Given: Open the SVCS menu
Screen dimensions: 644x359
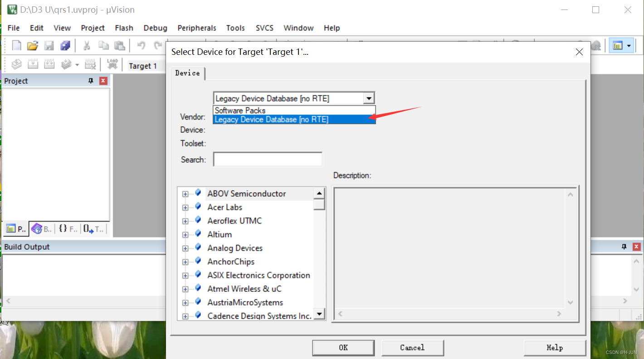Looking at the screenshot, I should [264, 28].
